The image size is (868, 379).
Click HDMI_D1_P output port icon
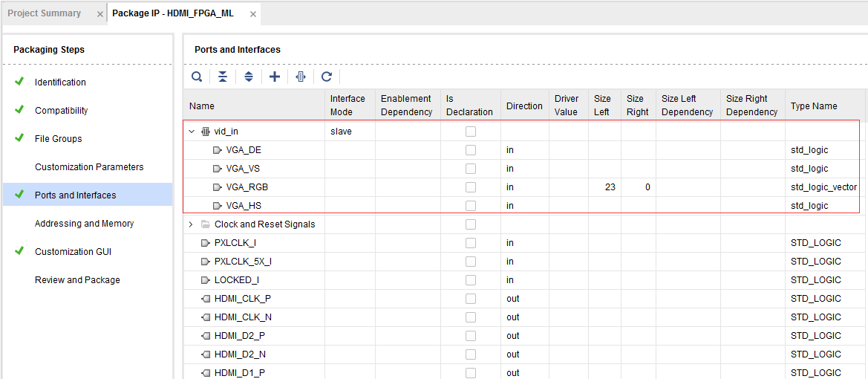pyautogui.click(x=206, y=372)
